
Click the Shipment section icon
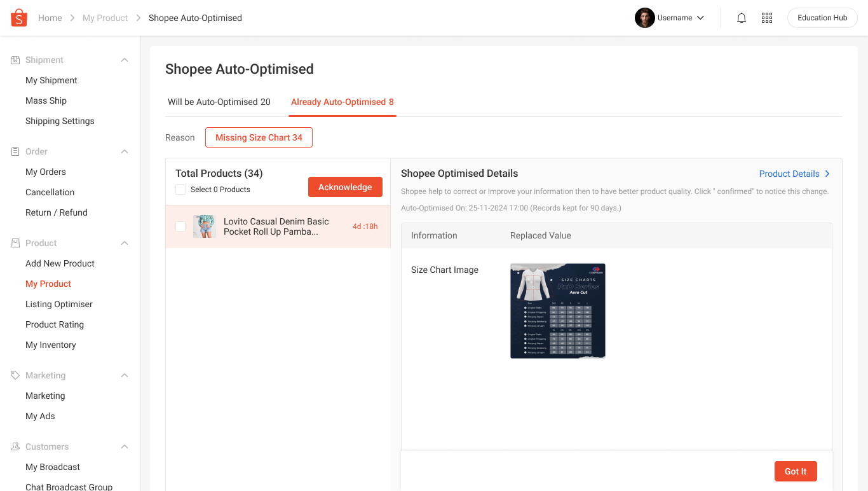15,60
